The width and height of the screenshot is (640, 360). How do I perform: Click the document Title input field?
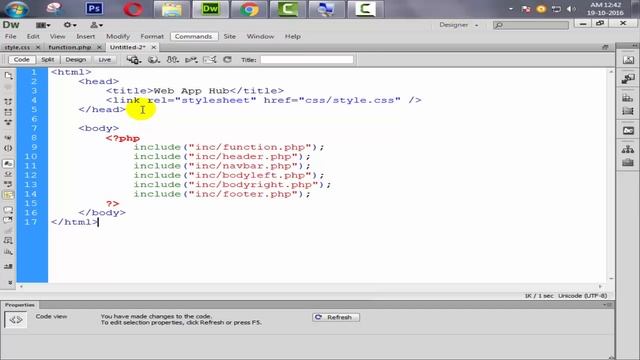tap(307, 60)
